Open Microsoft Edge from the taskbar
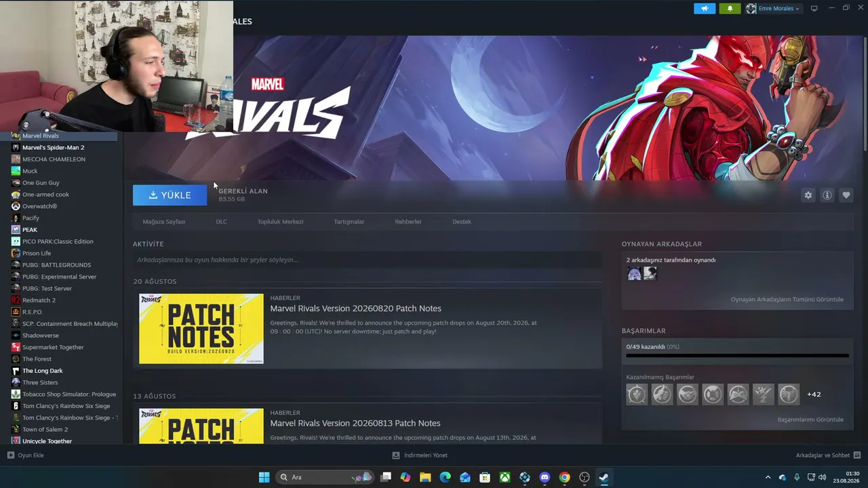This screenshot has height=488, width=868. pos(445,477)
